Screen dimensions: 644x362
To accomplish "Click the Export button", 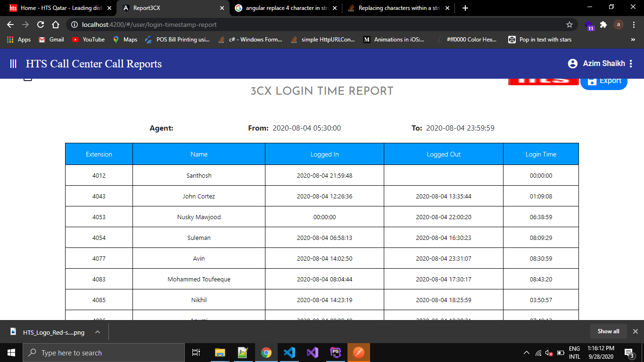I will click(x=604, y=81).
